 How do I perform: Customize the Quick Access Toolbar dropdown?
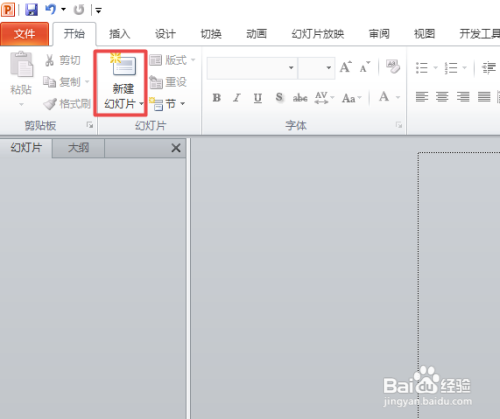pos(98,11)
